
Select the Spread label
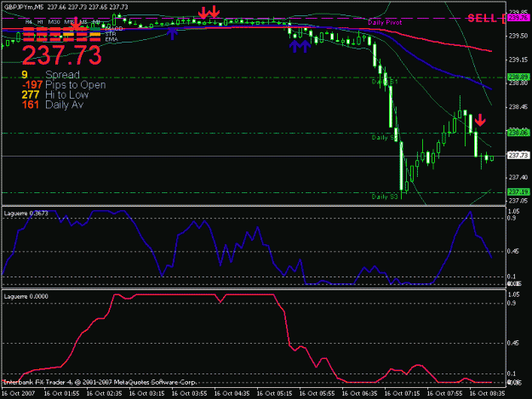[x=62, y=75]
